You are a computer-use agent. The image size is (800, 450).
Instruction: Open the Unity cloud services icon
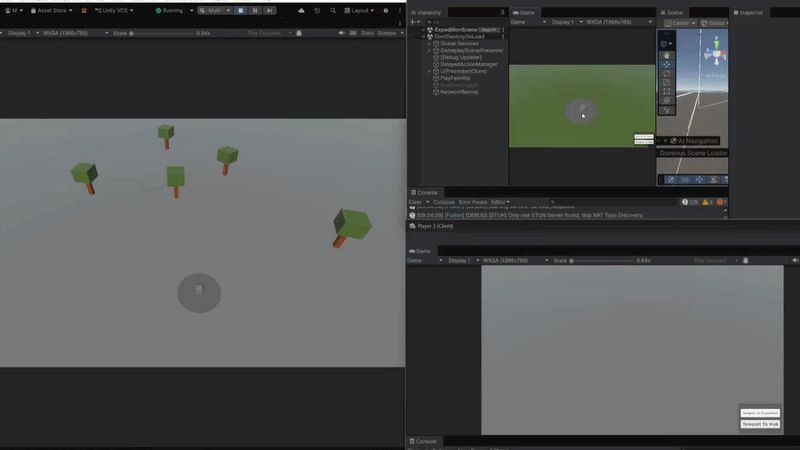click(301, 10)
